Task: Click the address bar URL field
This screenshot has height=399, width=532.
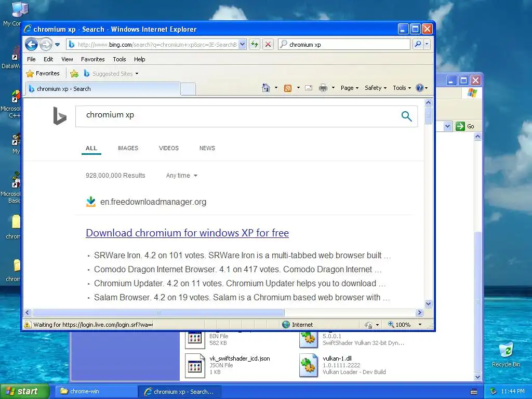Action: pos(152,45)
